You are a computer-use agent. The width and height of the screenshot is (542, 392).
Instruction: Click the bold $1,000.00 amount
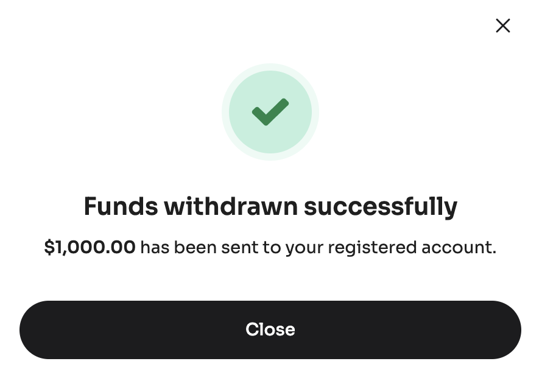pyautogui.click(x=90, y=248)
